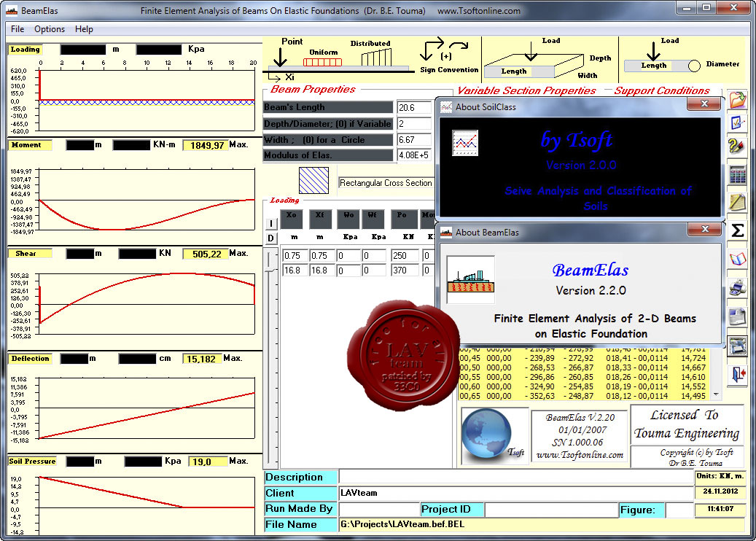Click the question mark pencil icon
This screenshot has width=756, height=541.
pyautogui.click(x=737, y=146)
